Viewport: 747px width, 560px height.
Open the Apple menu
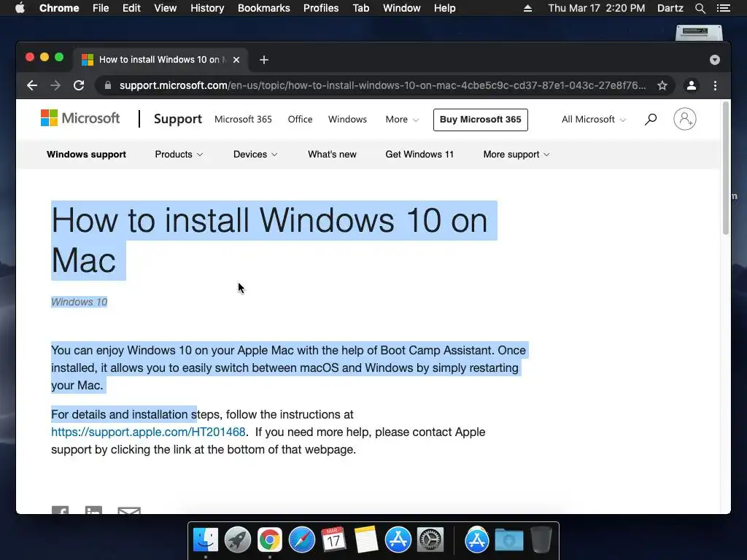pos(20,8)
